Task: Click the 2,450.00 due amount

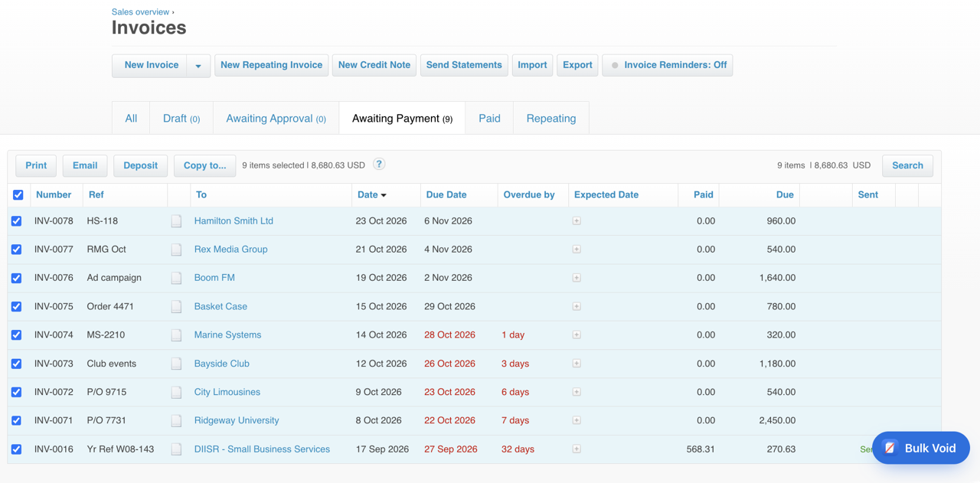Action: coord(777,420)
